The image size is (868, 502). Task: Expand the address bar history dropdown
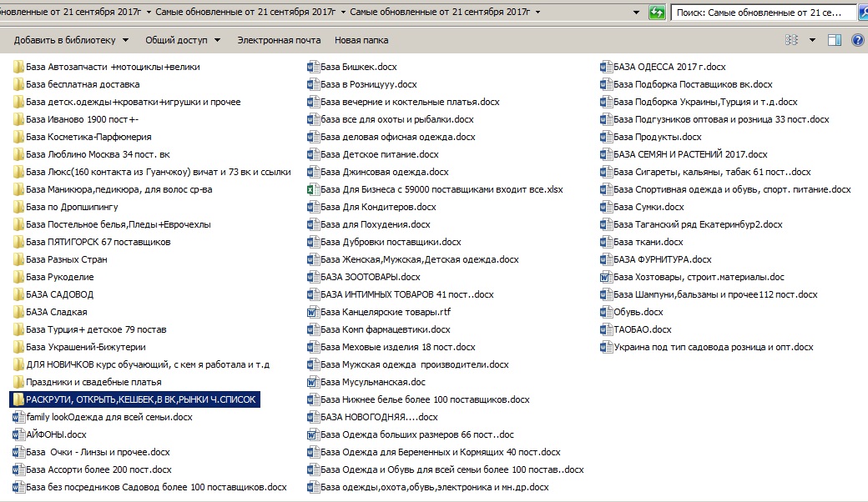tap(638, 13)
